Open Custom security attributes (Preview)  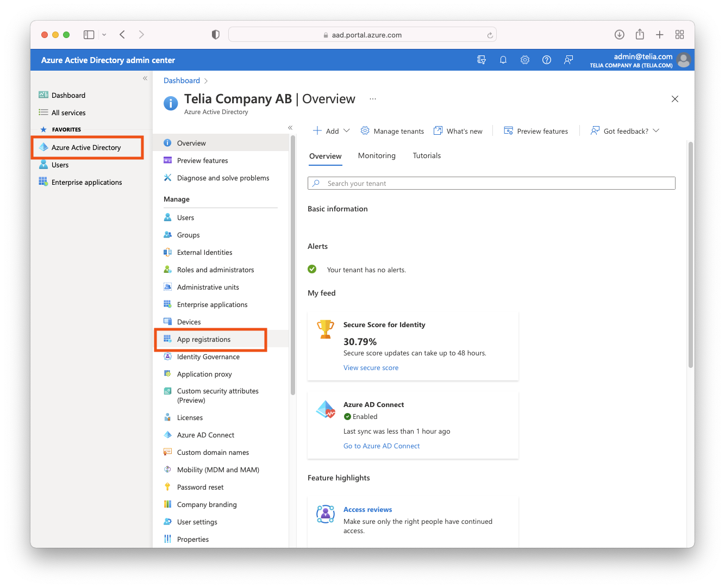221,396
